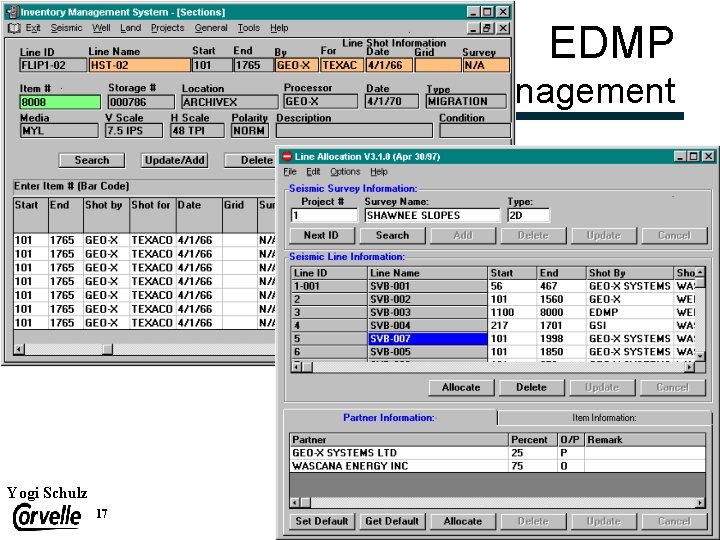720x540 pixels.
Task: Select line name SVB-001
Action: click(x=428, y=286)
